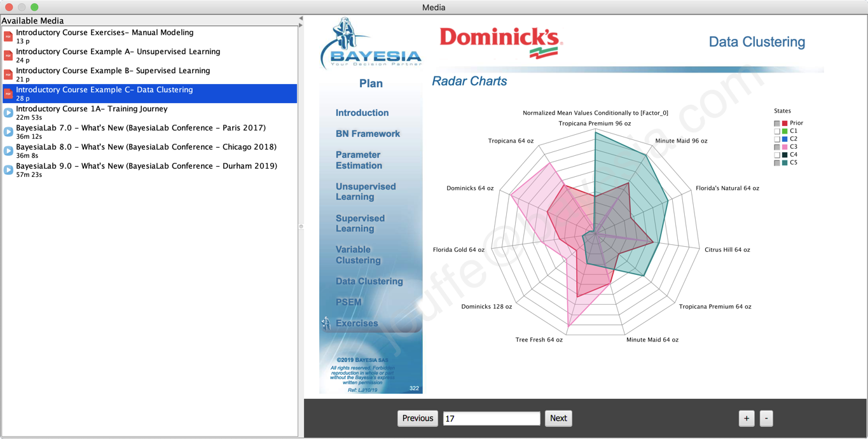The image size is (868, 439).
Task: Zoom out with the minus button
Action: [766, 418]
